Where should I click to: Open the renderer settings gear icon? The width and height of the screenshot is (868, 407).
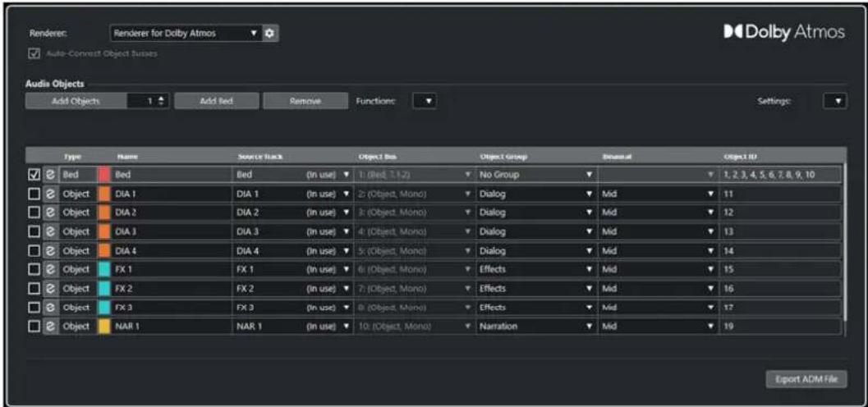[x=269, y=34]
